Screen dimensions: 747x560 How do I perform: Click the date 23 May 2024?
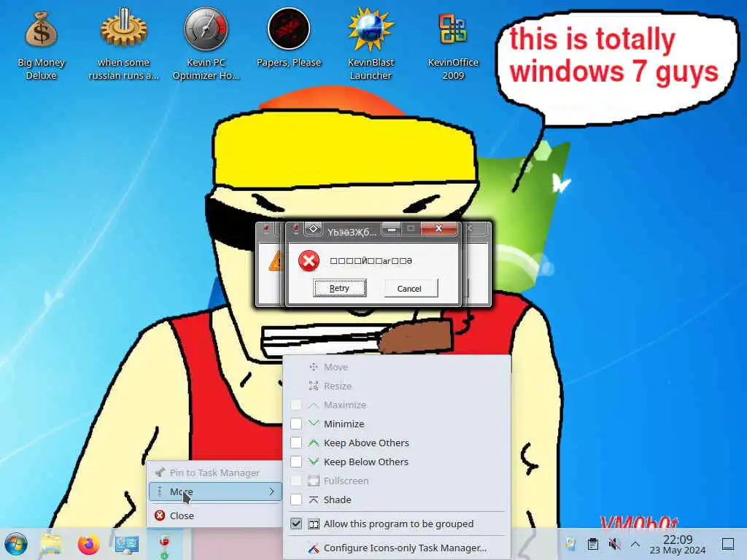click(678, 551)
